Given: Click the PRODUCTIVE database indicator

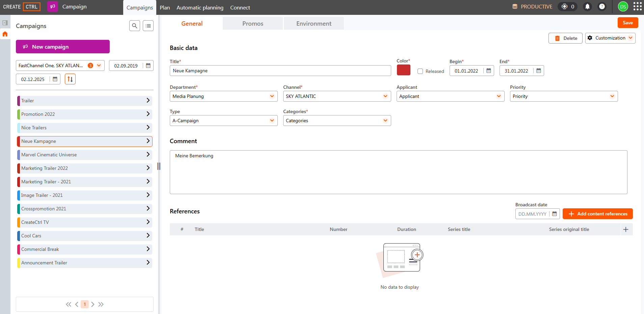Looking at the screenshot, I should pyautogui.click(x=532, y=6).
